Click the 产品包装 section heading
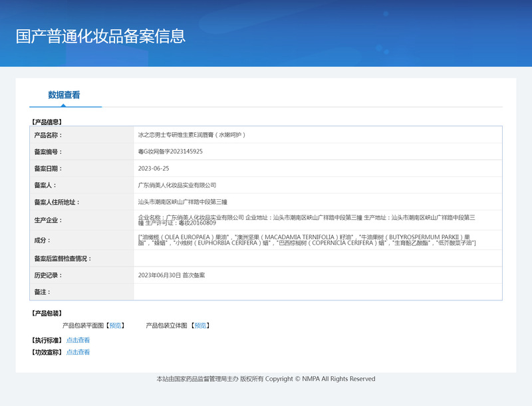532x406 pixels. (x=47, y=314)
